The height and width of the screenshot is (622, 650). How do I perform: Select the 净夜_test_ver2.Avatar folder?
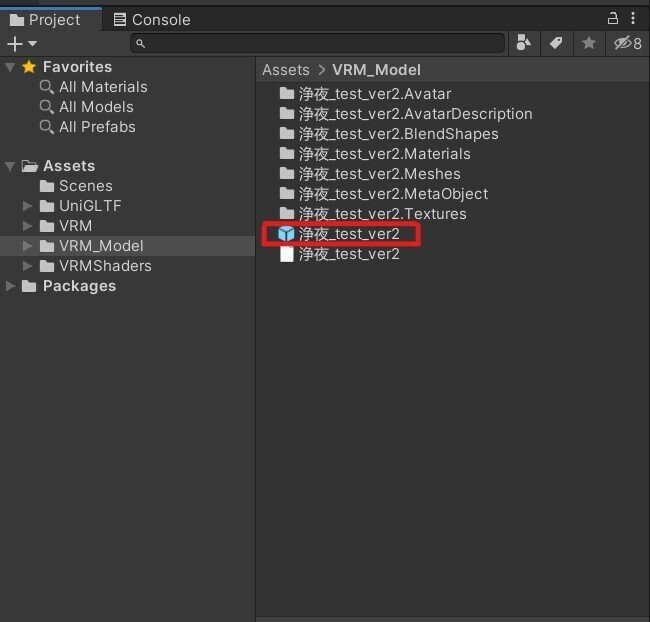click(x=365, y=94)
